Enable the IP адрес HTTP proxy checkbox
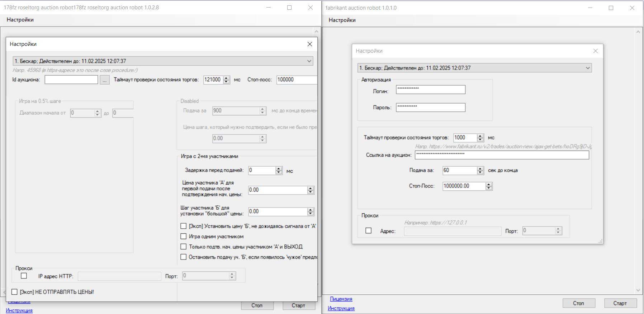The image size is (644, 314). [x=24, y=276]
